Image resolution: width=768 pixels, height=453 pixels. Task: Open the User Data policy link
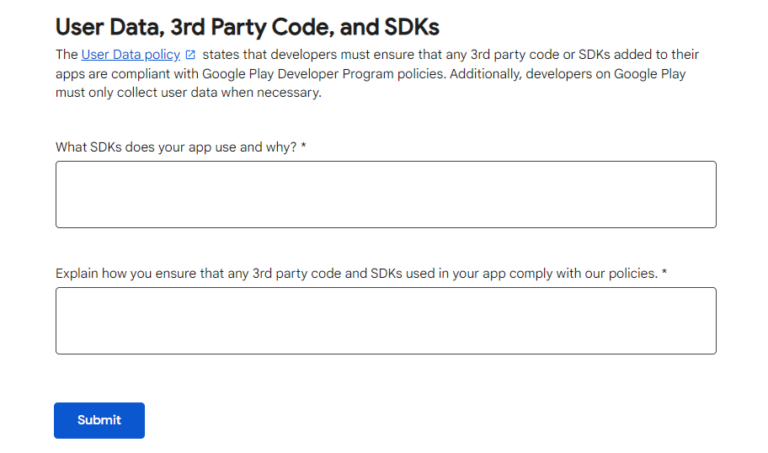[131, 54]
